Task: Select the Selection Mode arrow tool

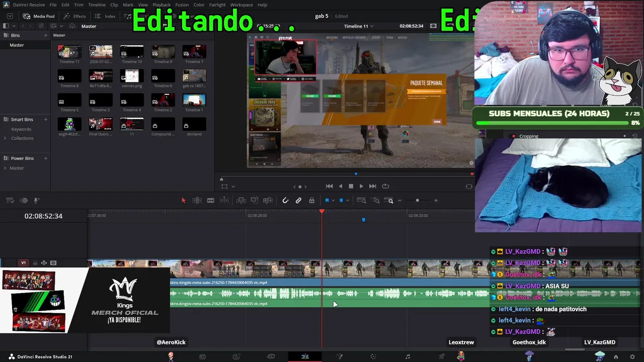Action: [x=183, y=201]
